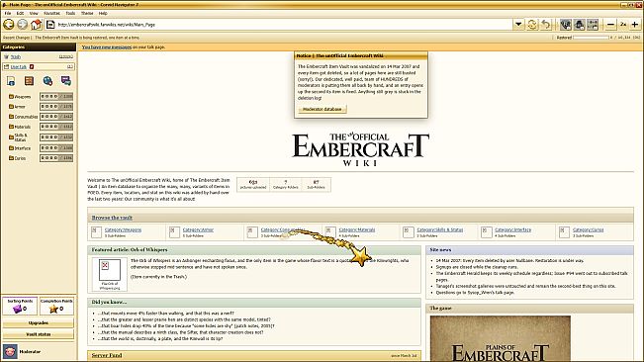Viewport: 644px width, 362px height.
Task: Open the Tools menu
Action: click(x=70, y=13)
